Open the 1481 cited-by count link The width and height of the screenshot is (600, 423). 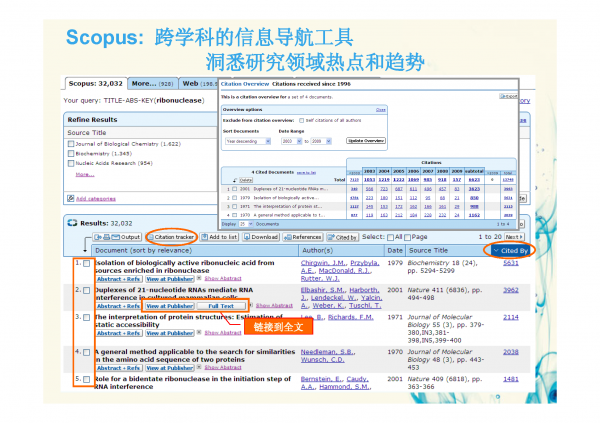(511, 379)
